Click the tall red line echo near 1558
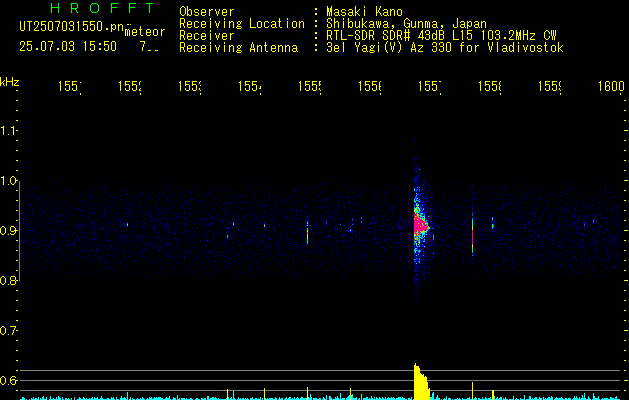This screenshot has height=400, width=629. point(473,235)
